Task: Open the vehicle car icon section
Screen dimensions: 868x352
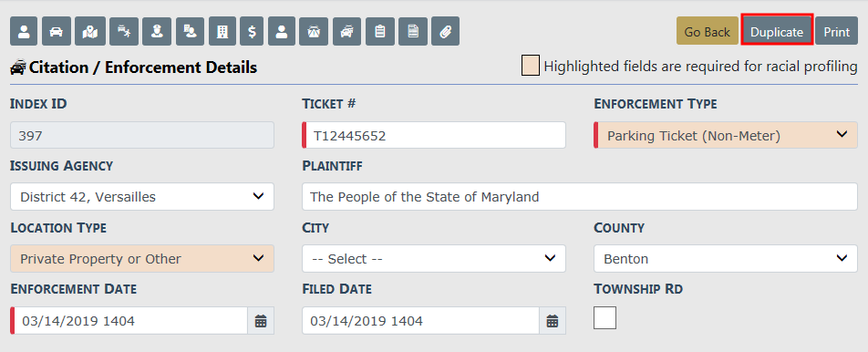Action: click(57, 32)
